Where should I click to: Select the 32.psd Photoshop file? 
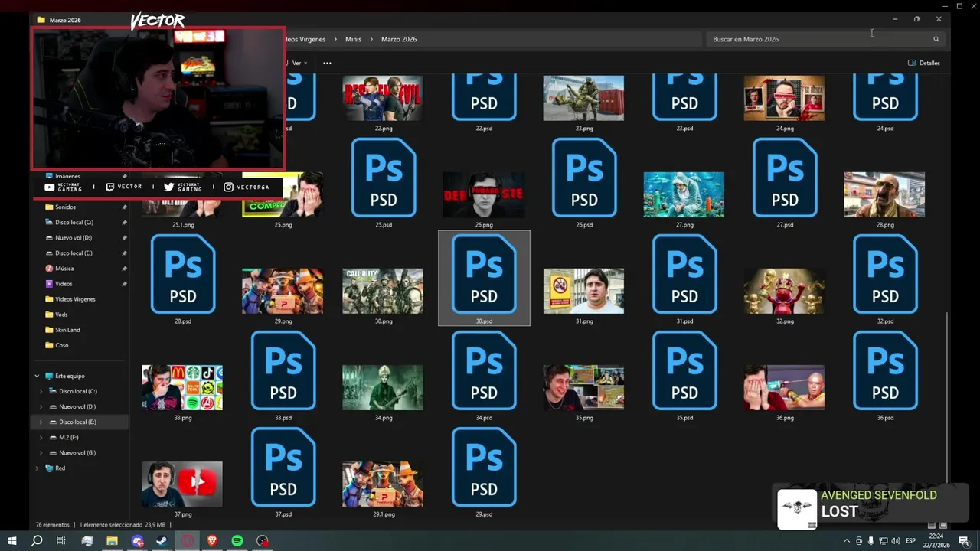click(885, 274)
